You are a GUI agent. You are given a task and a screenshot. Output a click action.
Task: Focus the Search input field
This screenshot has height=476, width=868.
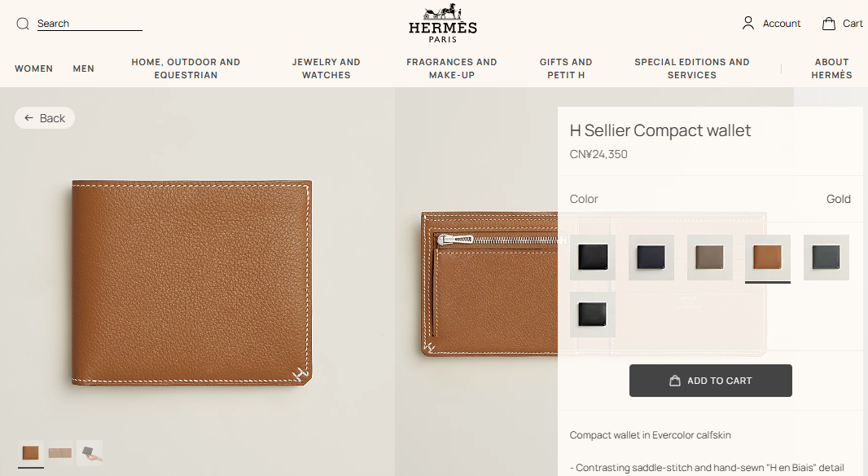pyautogui.click(x=90, y=24)
